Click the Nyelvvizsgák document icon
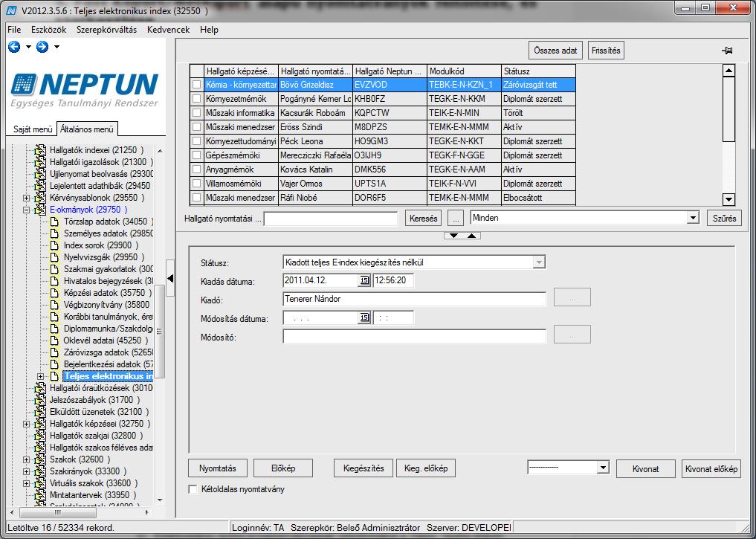 [54, 257]
